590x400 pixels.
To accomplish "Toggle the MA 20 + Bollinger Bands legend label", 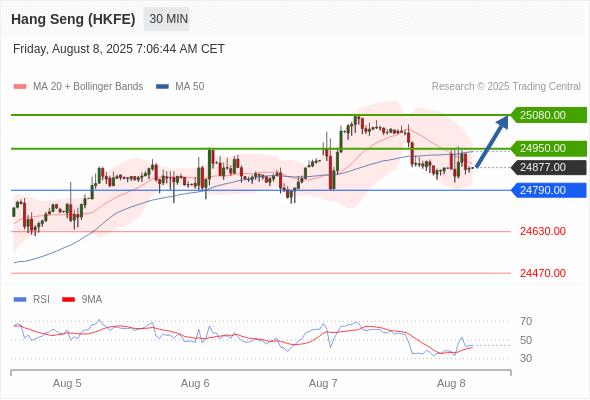I will (x=88, y=87).
